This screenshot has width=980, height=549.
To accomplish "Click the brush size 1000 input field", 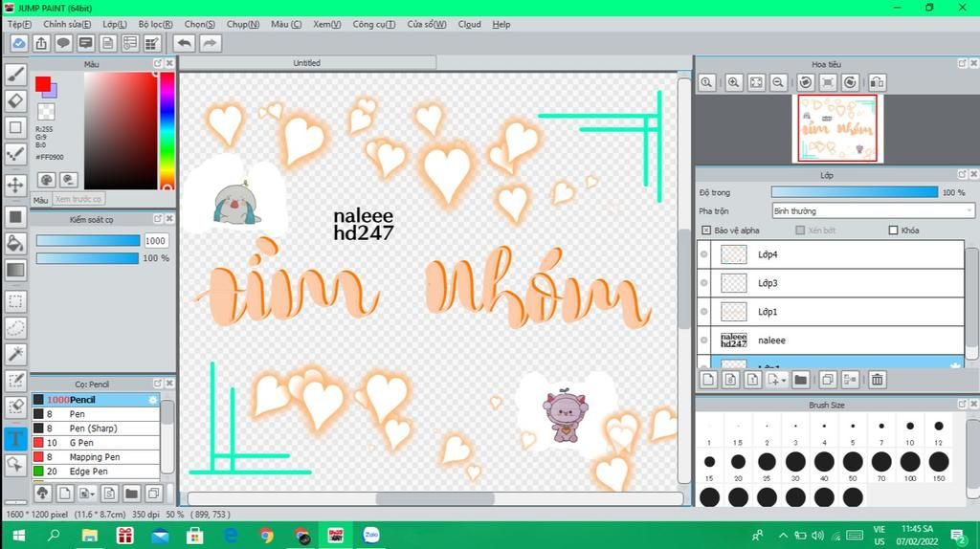I will click(x=156, y=241).
